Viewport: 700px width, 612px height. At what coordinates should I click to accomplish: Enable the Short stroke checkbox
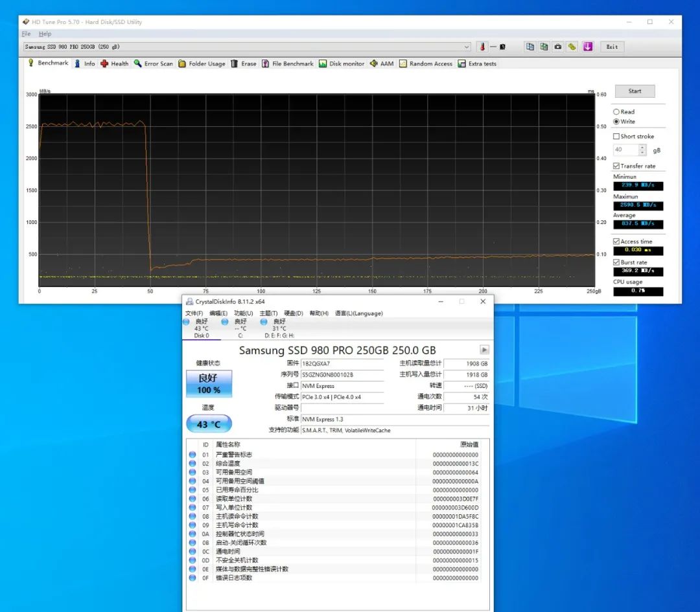616,137
